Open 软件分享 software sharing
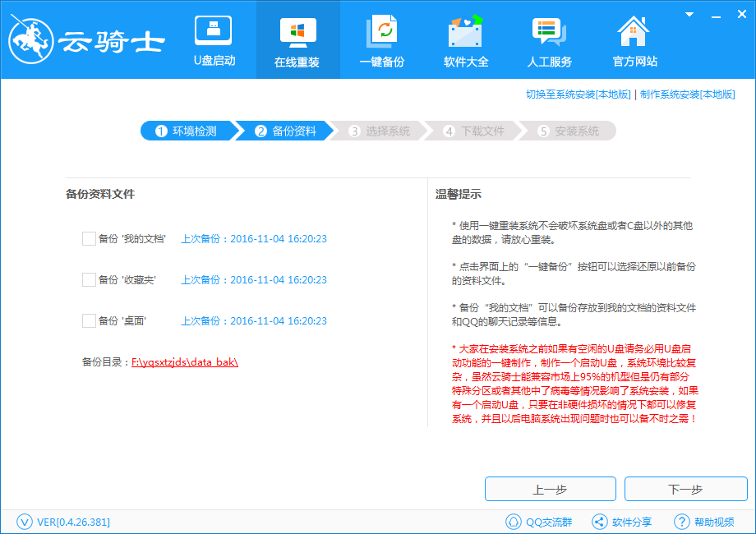 point(622,521)
